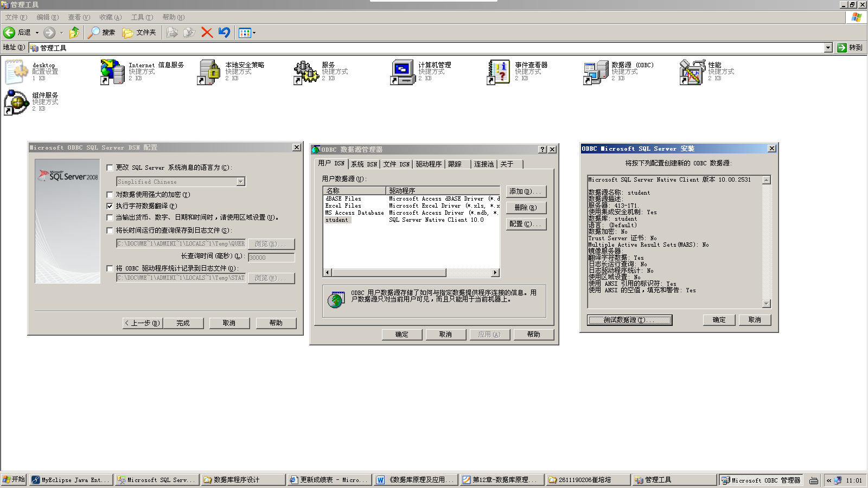Open the 查看 menu
868x488 pixels.
point(79,17)
